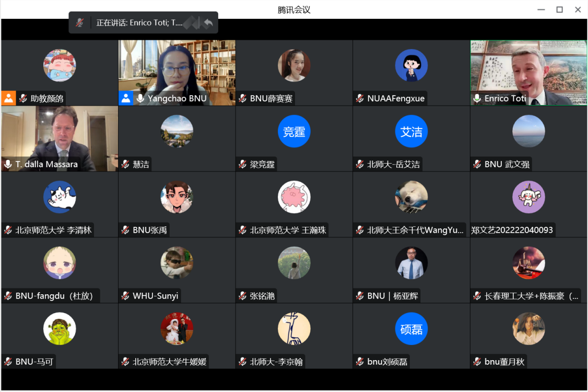Click the return arrow in floating toolbar

pos(208,23)
